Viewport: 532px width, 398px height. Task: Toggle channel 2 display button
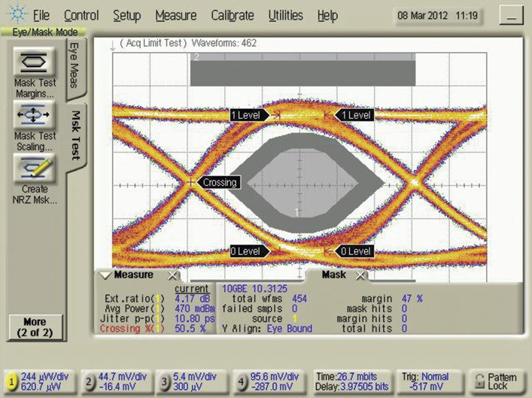(90, 381)
